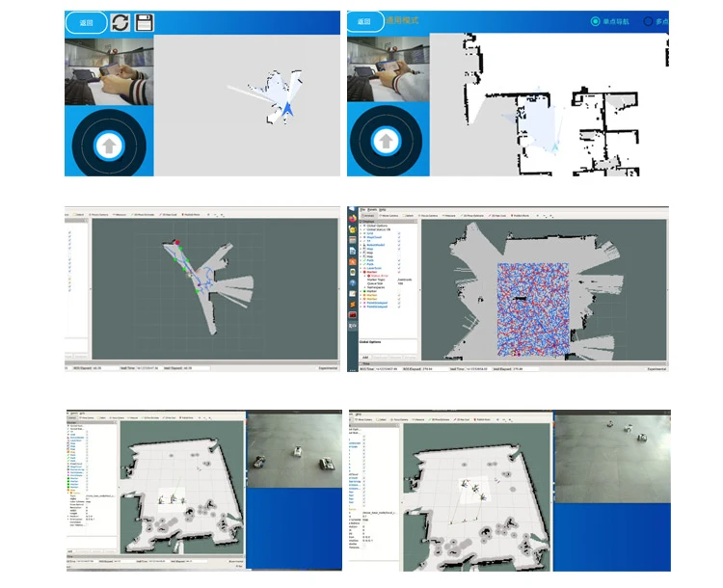This screenshot has width=723, height=588.
Task: Expand the Global Options tree node
Action: click(361, 226)
